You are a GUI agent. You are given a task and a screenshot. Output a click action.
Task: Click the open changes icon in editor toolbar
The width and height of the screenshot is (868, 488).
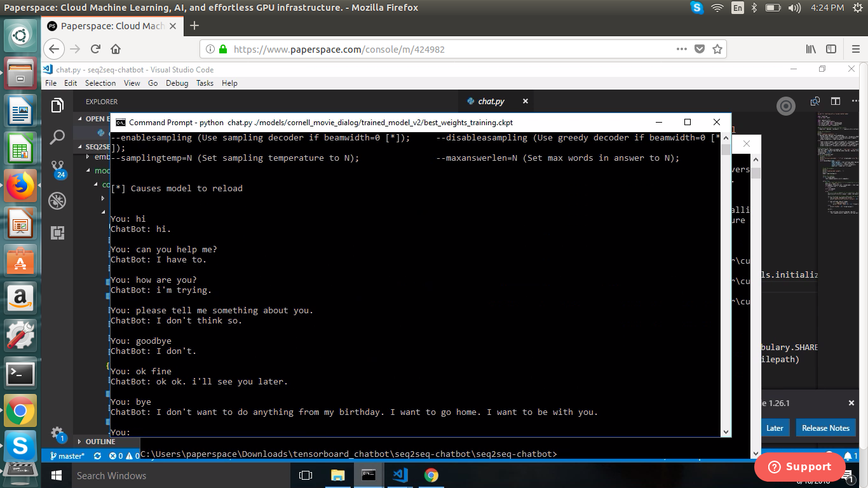815,101
